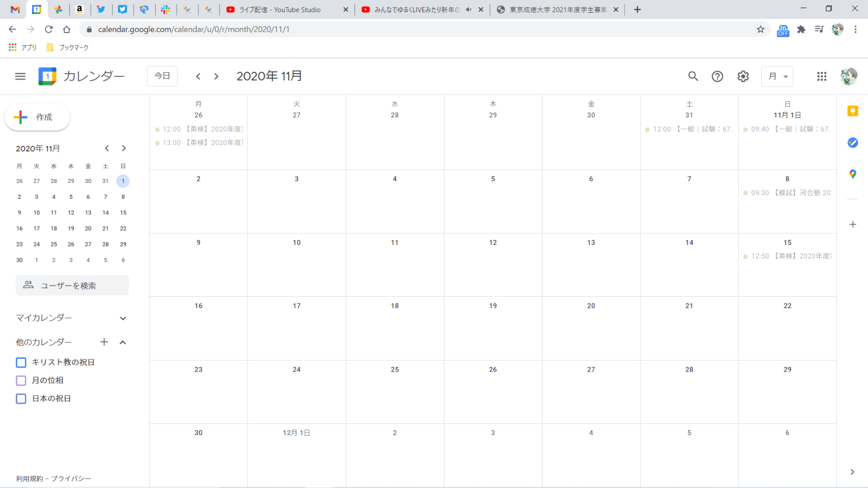Screen dimensions: 868x488
Task: Open the main menu hamburger icon
Action: point(20,76)
